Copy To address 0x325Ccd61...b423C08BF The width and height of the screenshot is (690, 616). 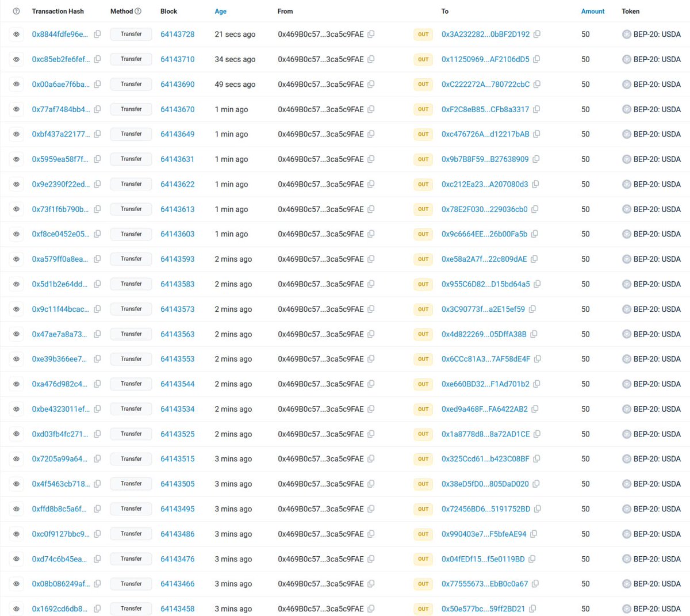[x=536, y=459]
